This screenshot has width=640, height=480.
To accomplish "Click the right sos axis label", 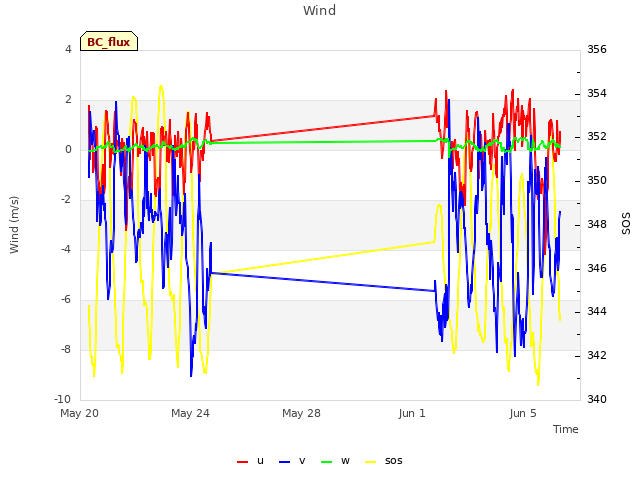I will pyautogui.click(x=626, y=223).
